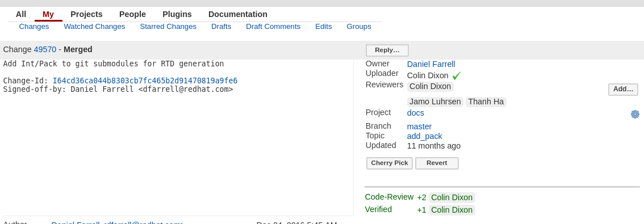Click the Colin Dixon reviewer chip
Viewport: 644px width, 224px height.
pos(430,87)
